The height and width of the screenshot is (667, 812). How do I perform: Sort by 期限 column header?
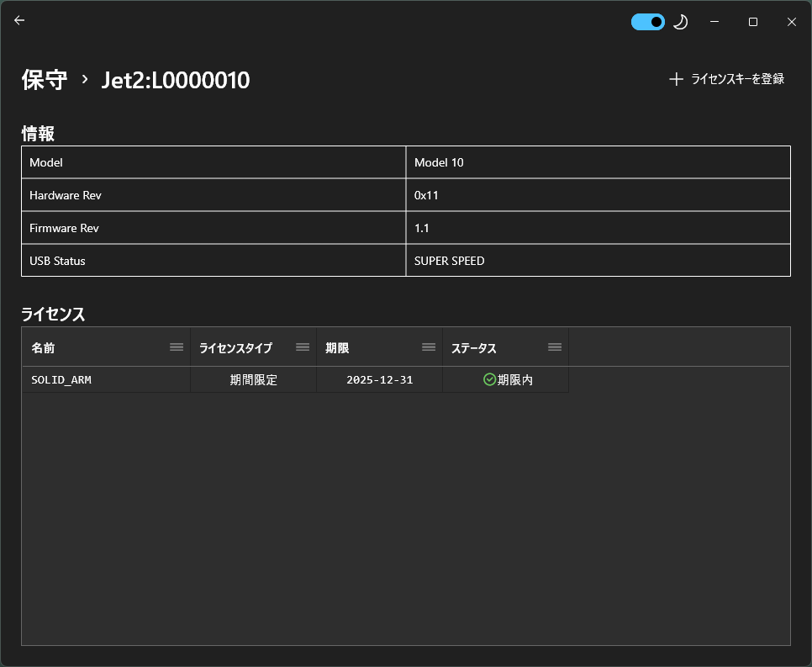(x=337, y=348)
